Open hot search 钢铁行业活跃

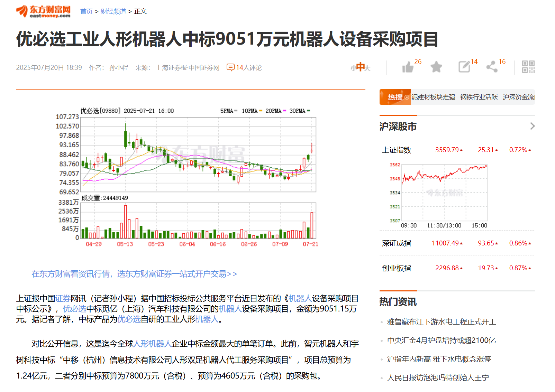tap(479, 97)
